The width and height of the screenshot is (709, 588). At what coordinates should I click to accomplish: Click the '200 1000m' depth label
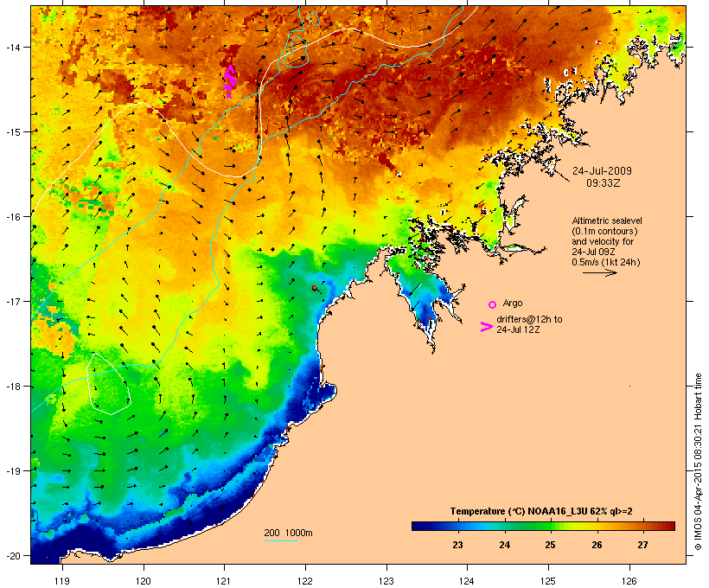pyautogui.click(x=288, y=533)
